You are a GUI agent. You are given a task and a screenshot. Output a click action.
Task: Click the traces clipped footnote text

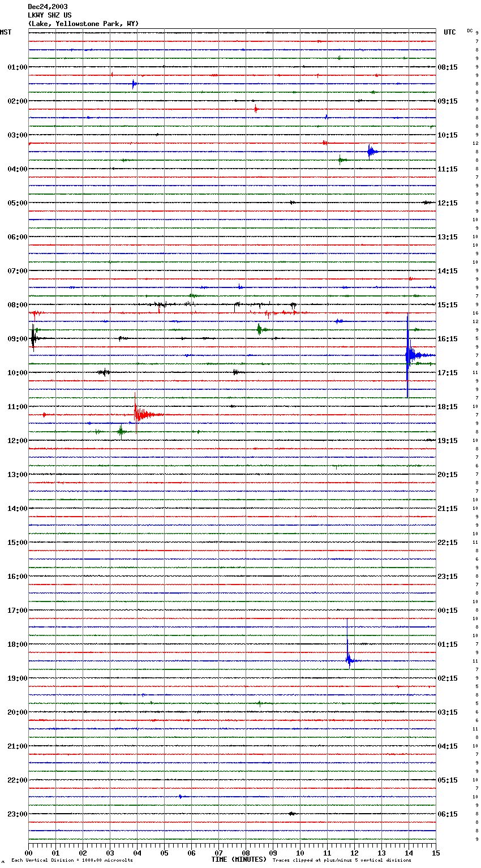pos(342,861)
